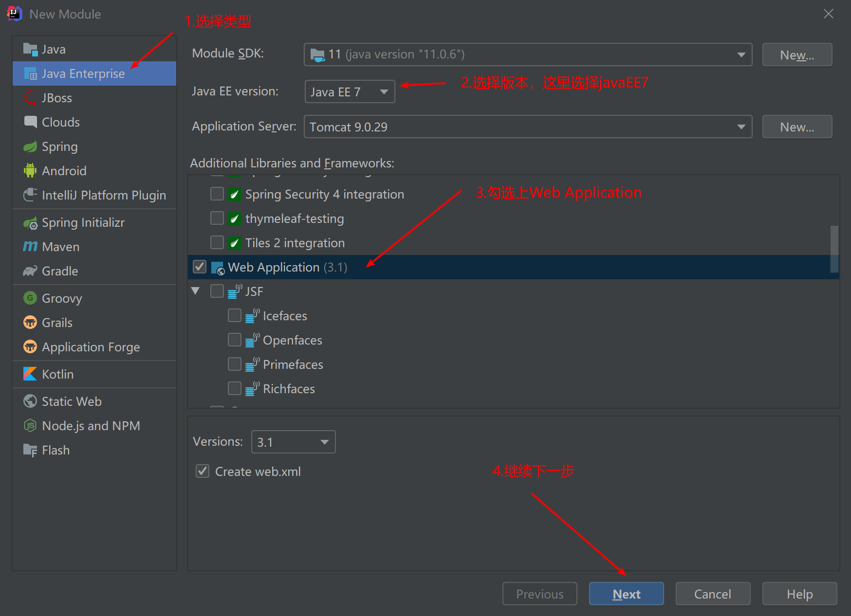Viewport: 851px width, 616px height.
Task: Click the Groovy icon
Action: [x=30, y=298]
